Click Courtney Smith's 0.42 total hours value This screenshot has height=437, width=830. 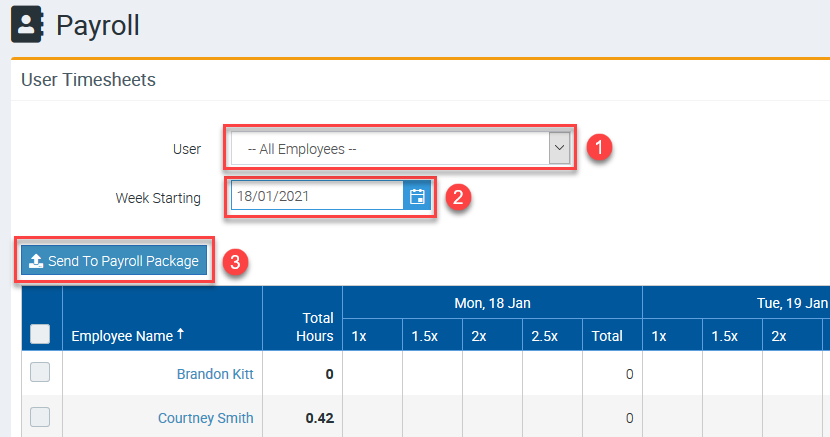(319, 418)
